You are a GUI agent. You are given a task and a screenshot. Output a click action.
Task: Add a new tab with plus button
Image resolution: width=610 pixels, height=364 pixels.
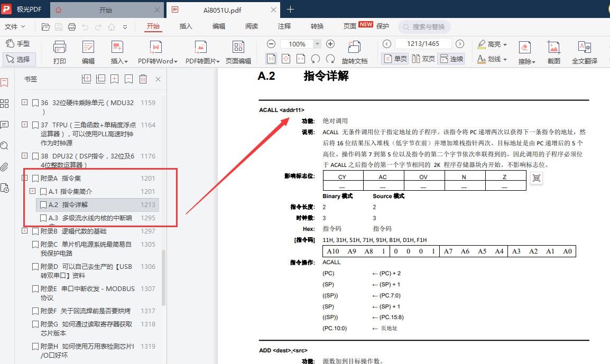[290, 10]
